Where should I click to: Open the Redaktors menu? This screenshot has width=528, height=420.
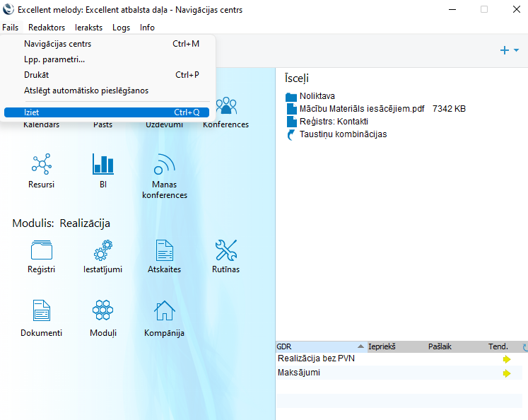click(x=47, y=28)
